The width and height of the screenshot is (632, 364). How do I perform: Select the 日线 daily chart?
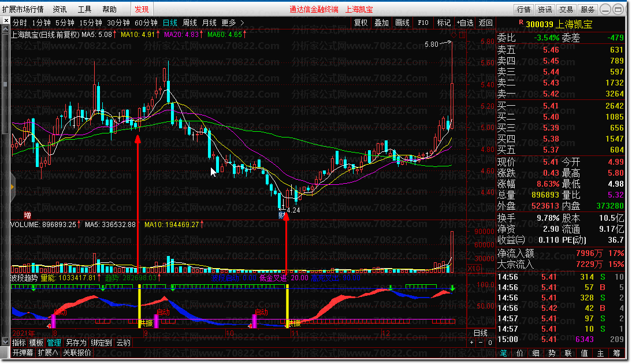pyautogui.click(x=170, y=23)
